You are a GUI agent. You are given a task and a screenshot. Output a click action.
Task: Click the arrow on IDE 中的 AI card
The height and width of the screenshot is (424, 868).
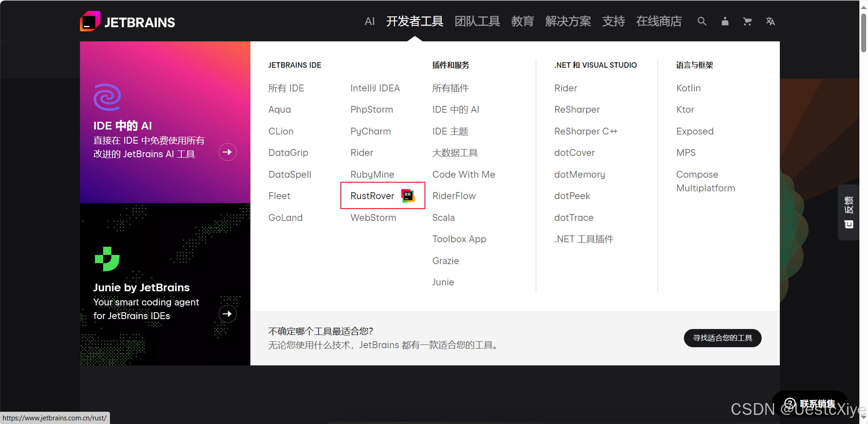(x=228, y=152)
